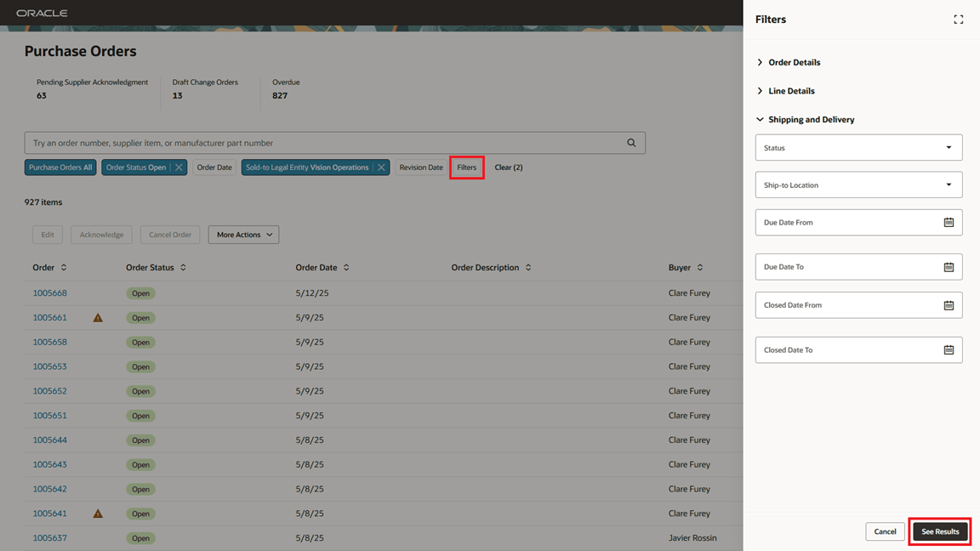Click the See Results button
The image size is (980, 551).
[939, 531]
